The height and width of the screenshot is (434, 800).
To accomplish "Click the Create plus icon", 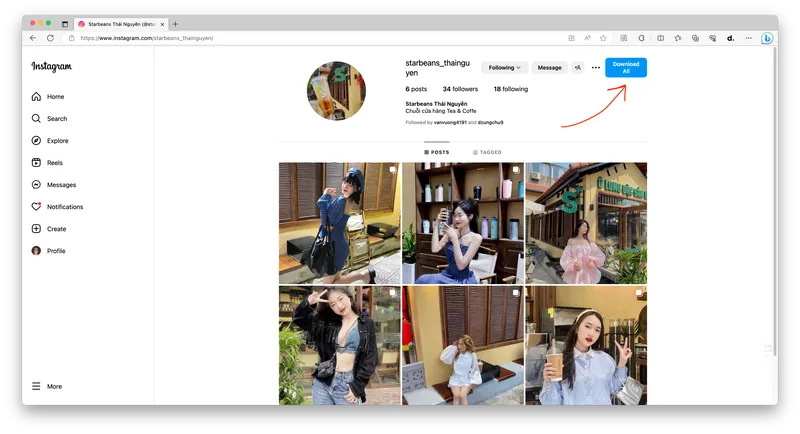I will pos(37,229).
